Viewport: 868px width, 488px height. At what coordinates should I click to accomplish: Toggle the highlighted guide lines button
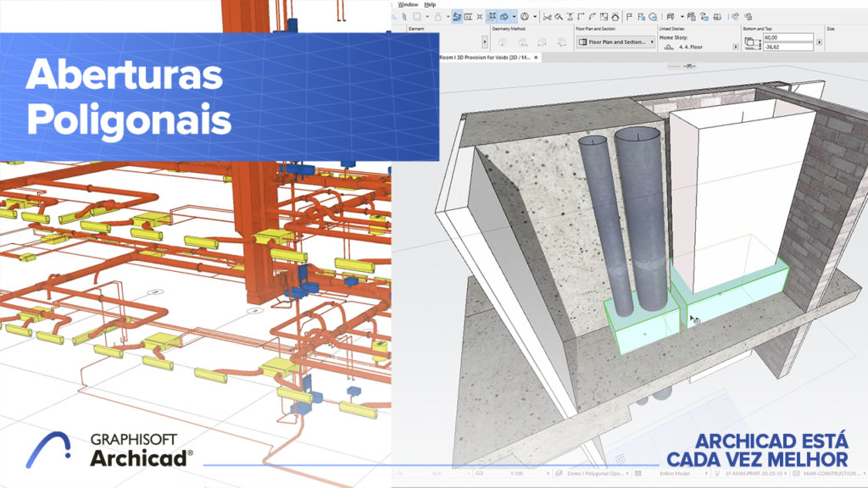(458, 16)
